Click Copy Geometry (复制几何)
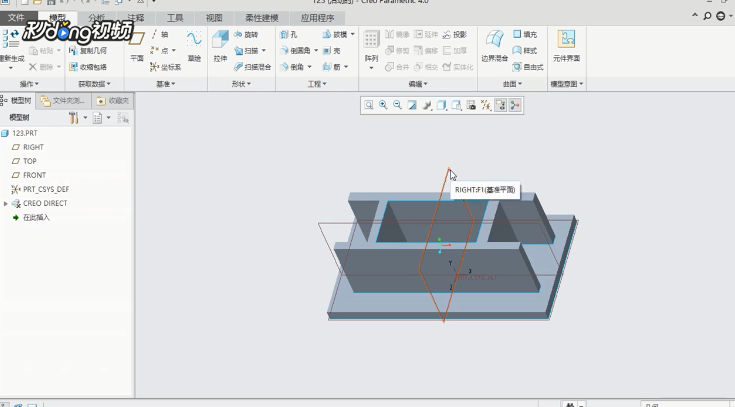The width and height of the screenshot is (735, 407). 88,51
